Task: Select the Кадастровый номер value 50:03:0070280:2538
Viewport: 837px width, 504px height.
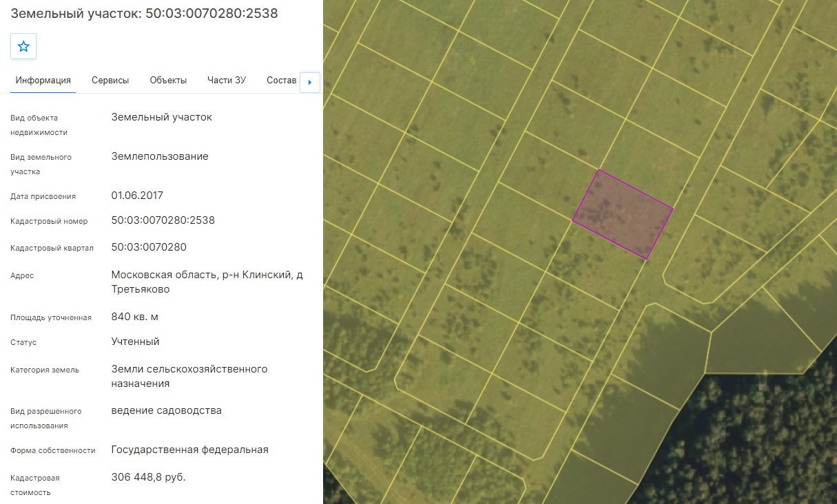Action: coord(163,220)
